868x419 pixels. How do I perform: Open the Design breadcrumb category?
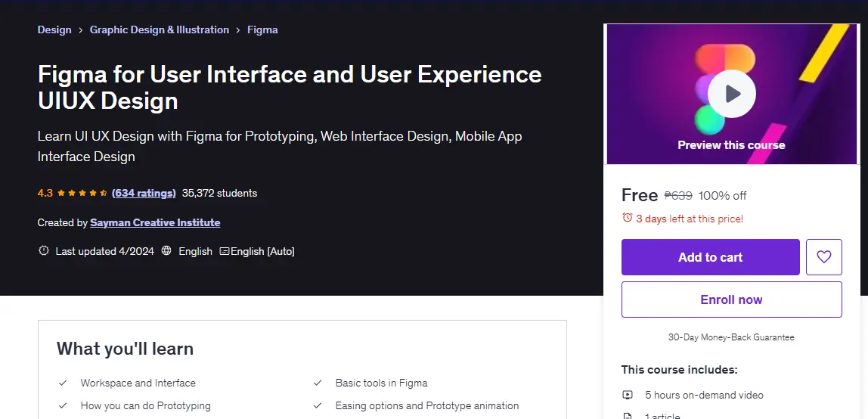point(54,30)
